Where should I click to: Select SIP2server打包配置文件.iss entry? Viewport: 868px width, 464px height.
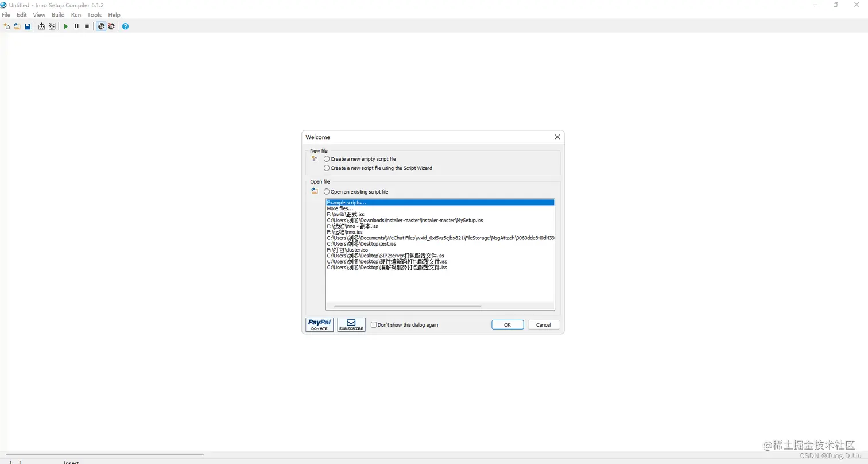point(440,256)
